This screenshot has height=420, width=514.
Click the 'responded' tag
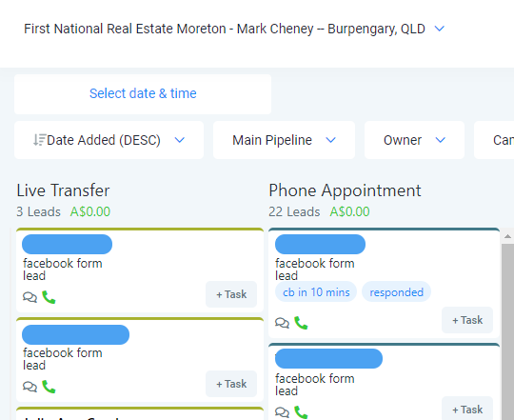click(396, 291)
